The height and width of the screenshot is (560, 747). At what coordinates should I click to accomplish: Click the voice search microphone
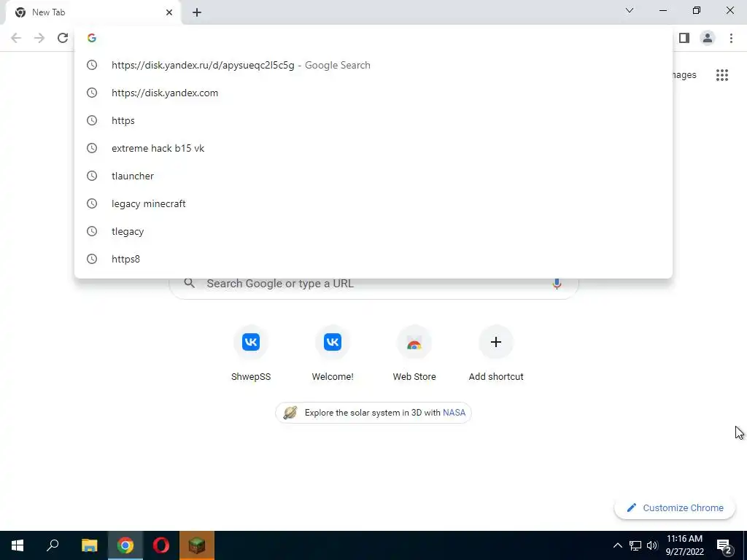point(557,284)
